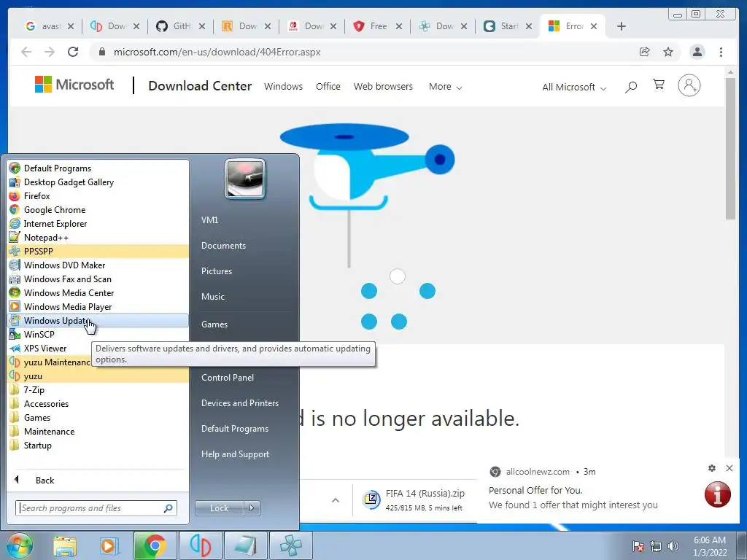Click the Microsoft site search magnifier
The height and width of the screenshot is (560, 747).
(631, 87)
